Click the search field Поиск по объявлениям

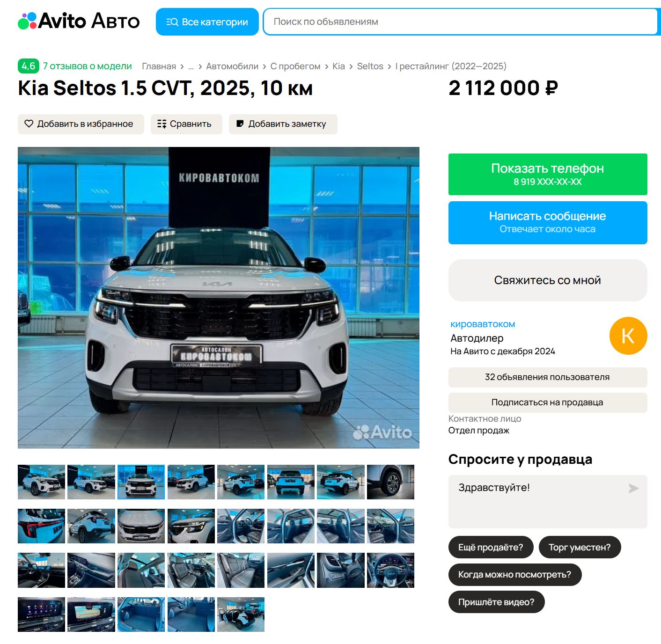(461, 22)
